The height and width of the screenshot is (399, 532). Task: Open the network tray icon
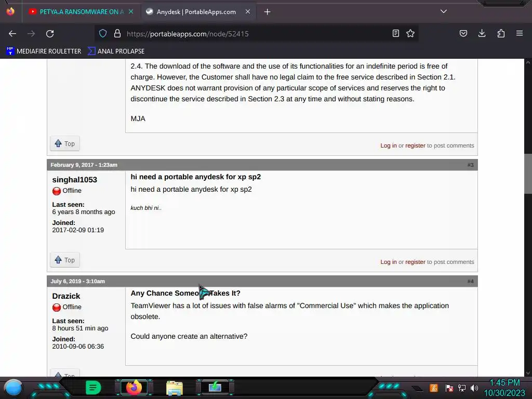(462, 388)
